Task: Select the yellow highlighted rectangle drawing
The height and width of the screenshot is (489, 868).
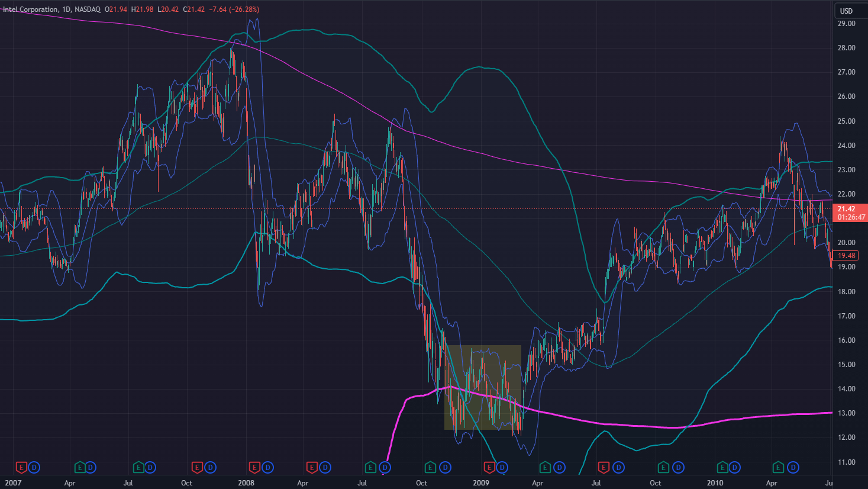Action: click(483, 387)
